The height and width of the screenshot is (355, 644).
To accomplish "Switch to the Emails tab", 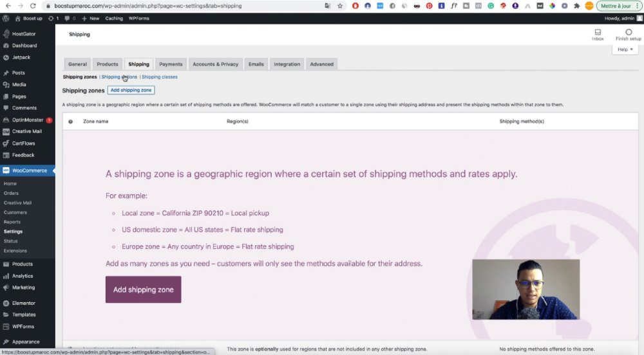I will pos(256,64).
